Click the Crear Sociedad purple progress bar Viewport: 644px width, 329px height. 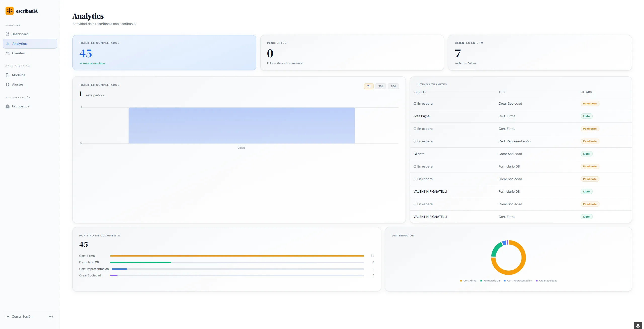point(114,275)
